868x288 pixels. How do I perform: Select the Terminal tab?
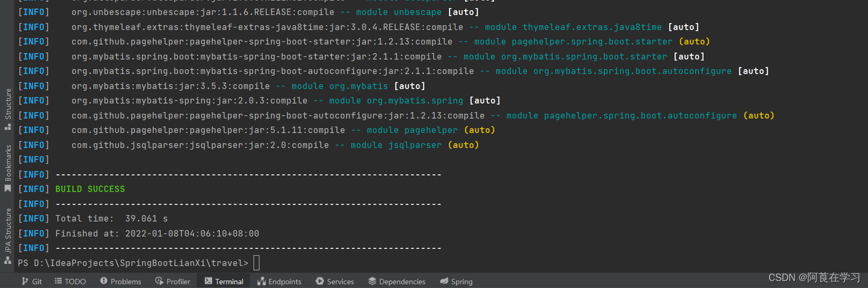tap(223, 281)
